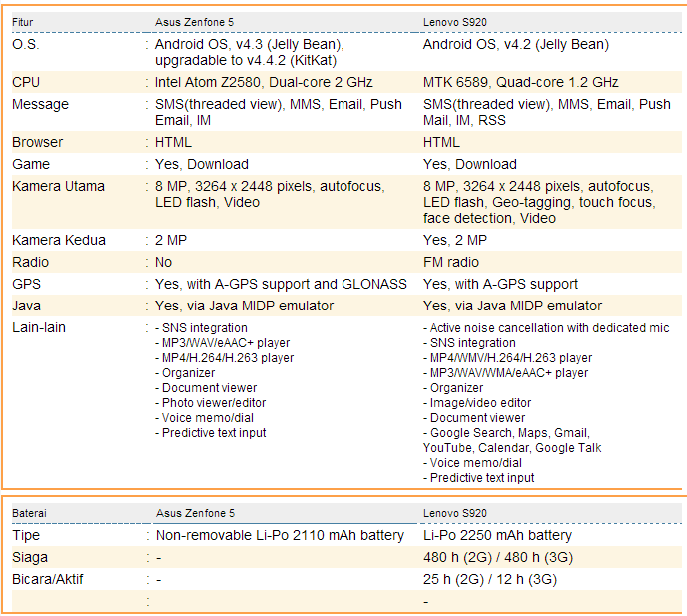Click the 'Game' row label
687x616 pixels.
click(x=31, y=164)
